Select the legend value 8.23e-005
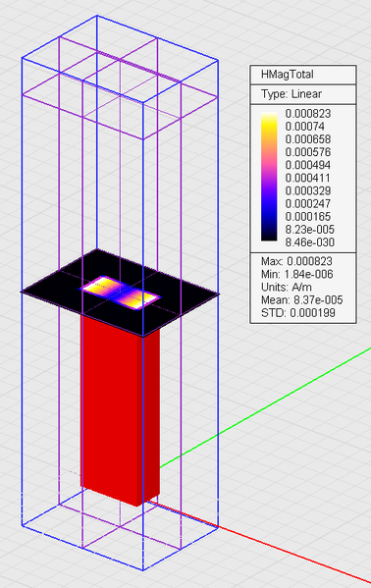Viewport: 371px width, 588px height. coord(309,229)
